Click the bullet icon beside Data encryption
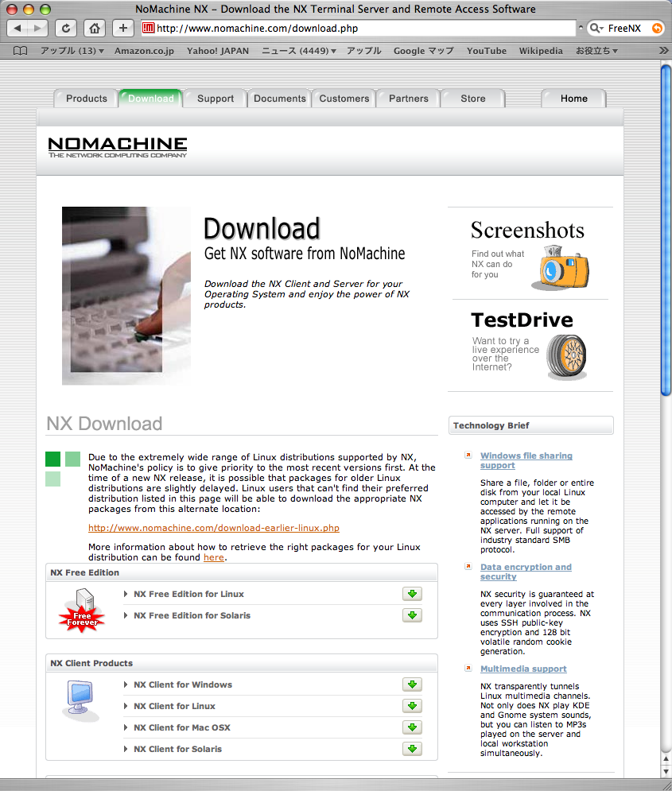This screenshot has width=672, height=791. [x=468, y=567]
